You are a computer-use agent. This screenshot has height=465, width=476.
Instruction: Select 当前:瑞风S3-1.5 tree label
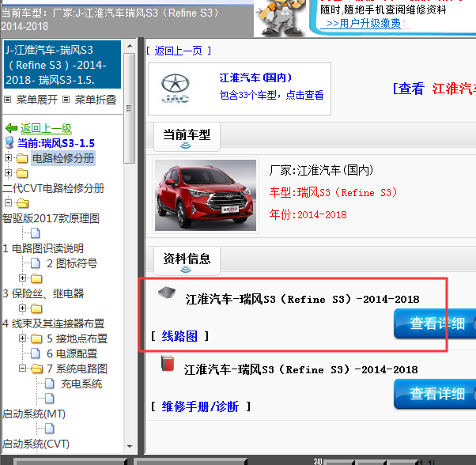pos(56,143)
